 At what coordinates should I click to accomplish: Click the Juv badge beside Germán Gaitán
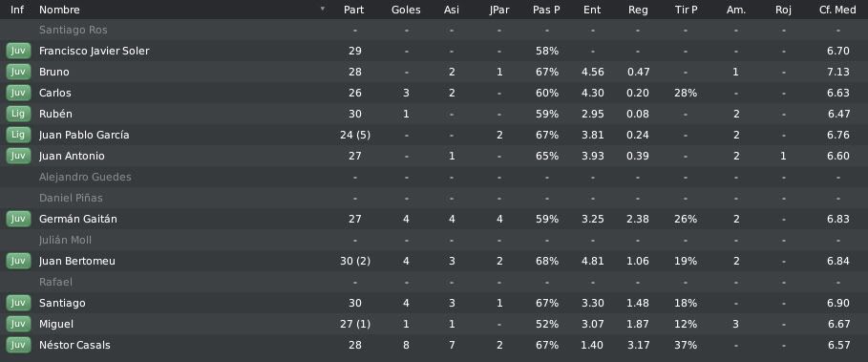[18, 219]
